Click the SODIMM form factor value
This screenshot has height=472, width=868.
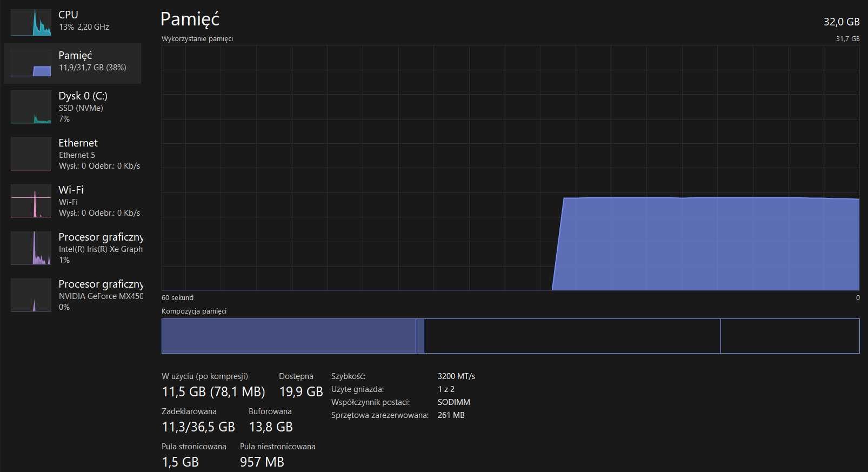coord(454,402)
